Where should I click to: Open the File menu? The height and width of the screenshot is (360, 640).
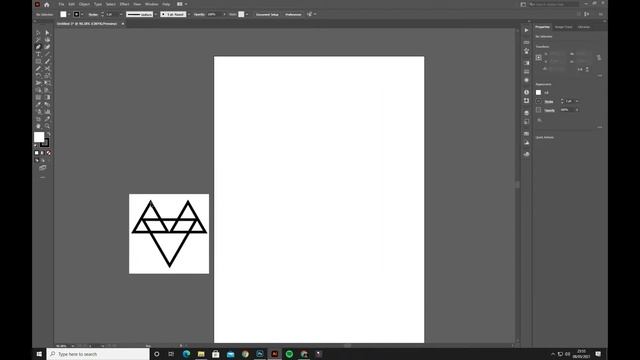(x=61, y=4)
